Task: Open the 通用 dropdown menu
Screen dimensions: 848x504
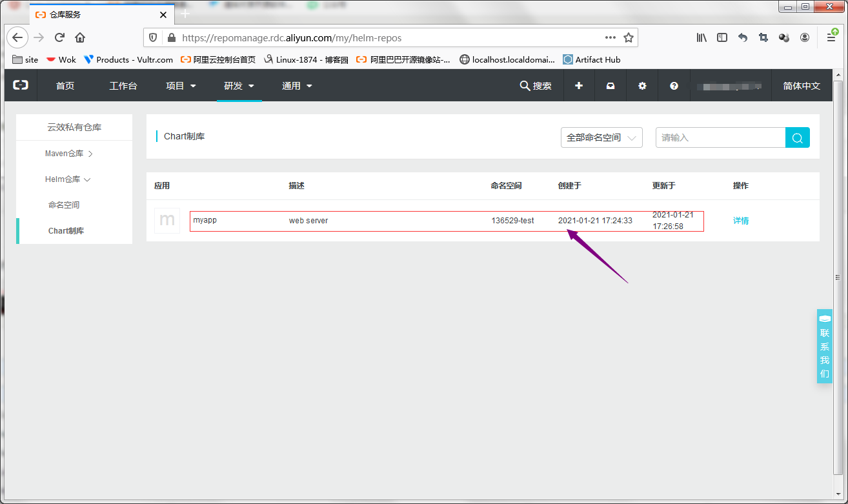Action: point(297,85)
